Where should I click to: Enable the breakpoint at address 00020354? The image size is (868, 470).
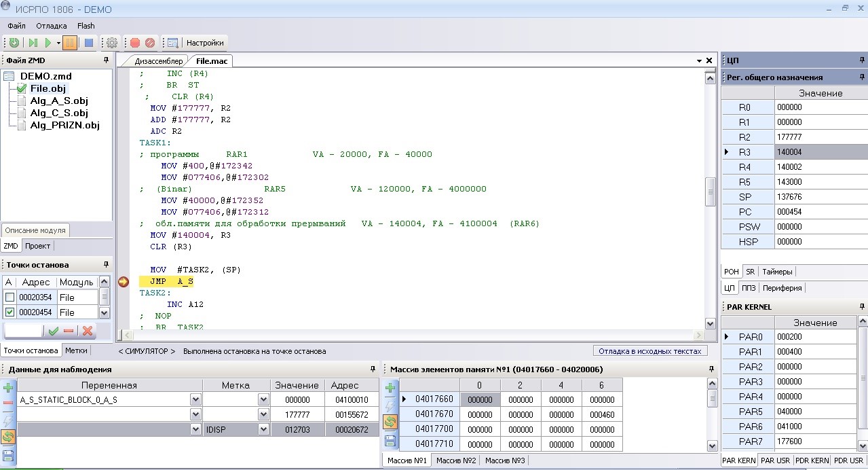tap(9, 297)
